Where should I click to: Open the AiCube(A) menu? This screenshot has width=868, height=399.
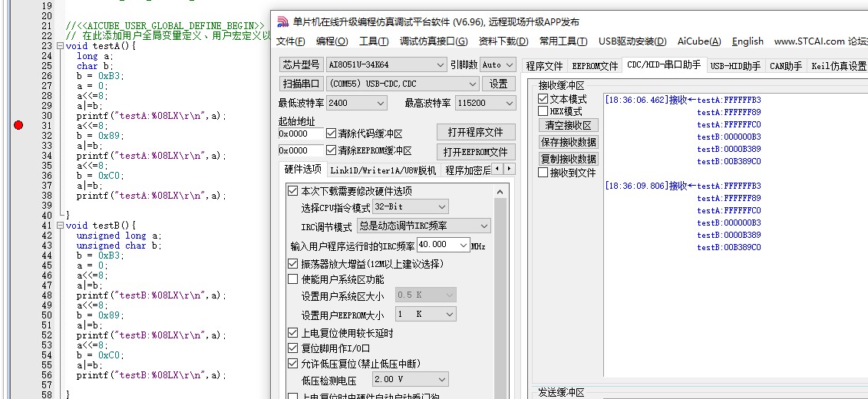tap(699, 41)
